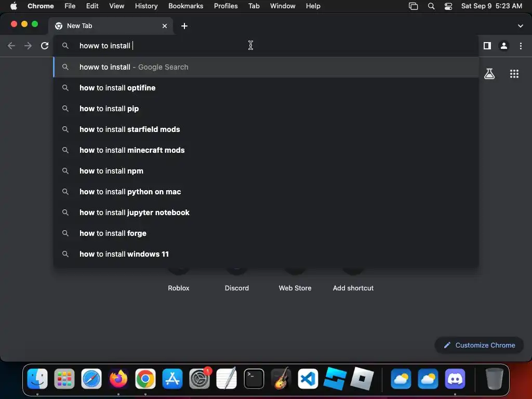This screenshot has width=532, height=399.
Task: Click the Stage Manager icon in menu bar
Action: click(413, 6)
